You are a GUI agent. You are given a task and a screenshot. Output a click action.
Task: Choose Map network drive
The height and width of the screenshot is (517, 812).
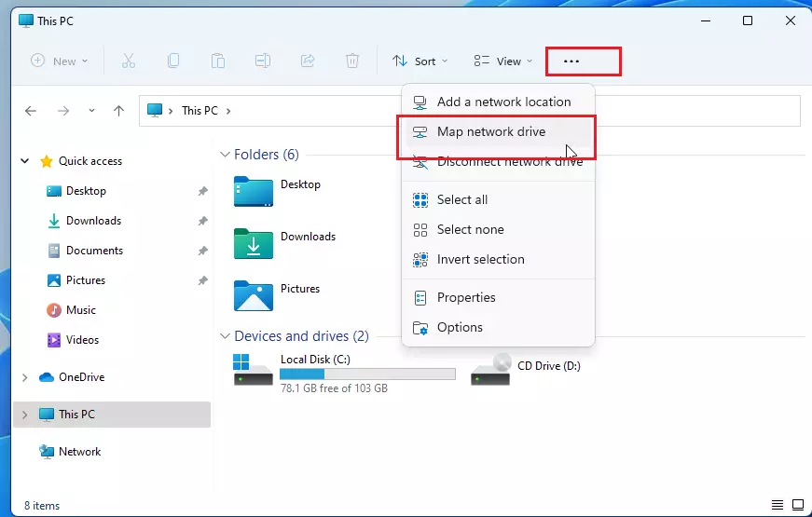click(498, 132)
